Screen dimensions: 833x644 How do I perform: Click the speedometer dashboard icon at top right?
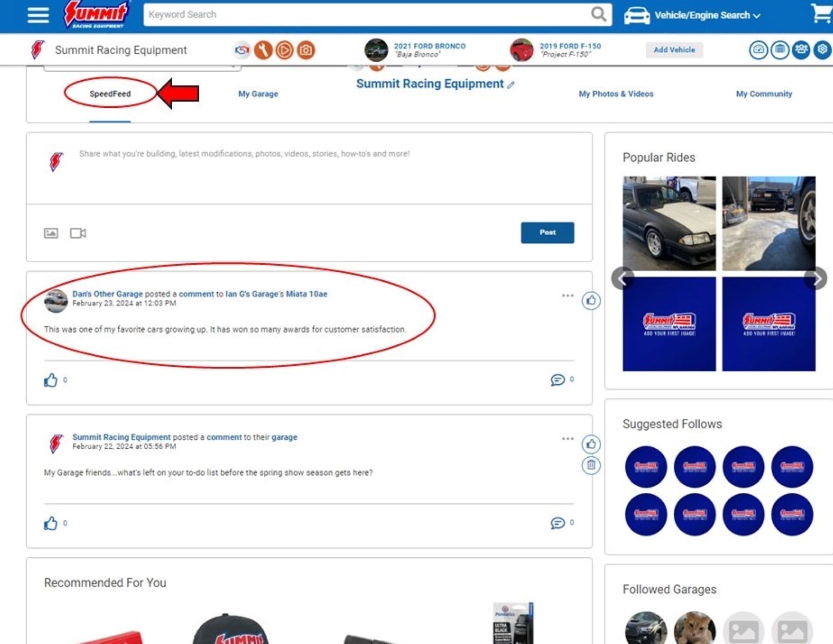pyautogui.click(x=758, y=50)
